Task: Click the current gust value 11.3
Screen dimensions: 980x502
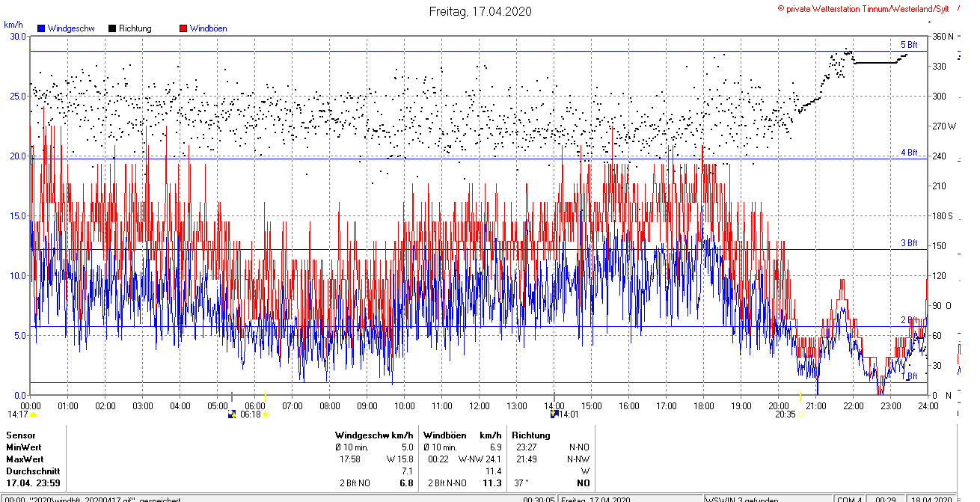Action: [x=493, y=483]
